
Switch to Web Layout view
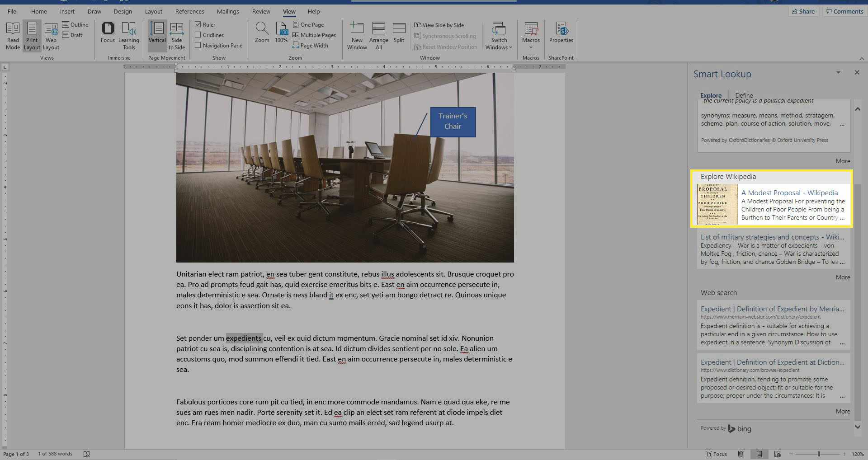[51, 36]
